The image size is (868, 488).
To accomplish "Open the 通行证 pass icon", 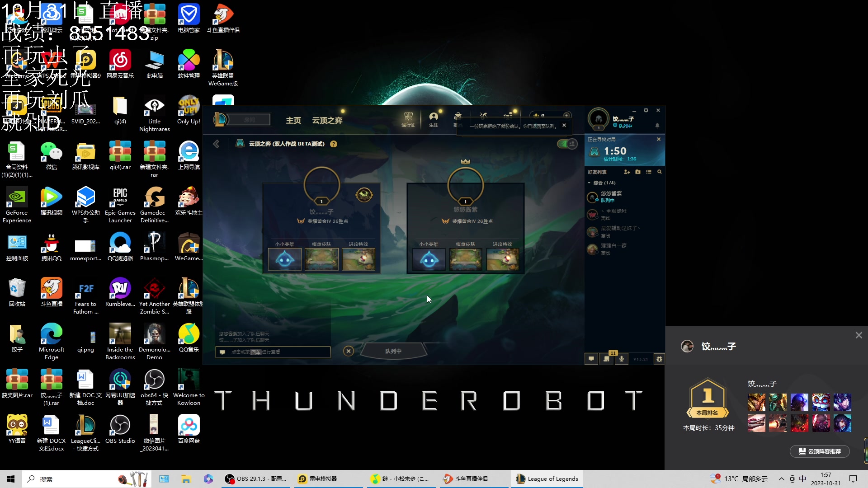I will [x=408, y=119].
